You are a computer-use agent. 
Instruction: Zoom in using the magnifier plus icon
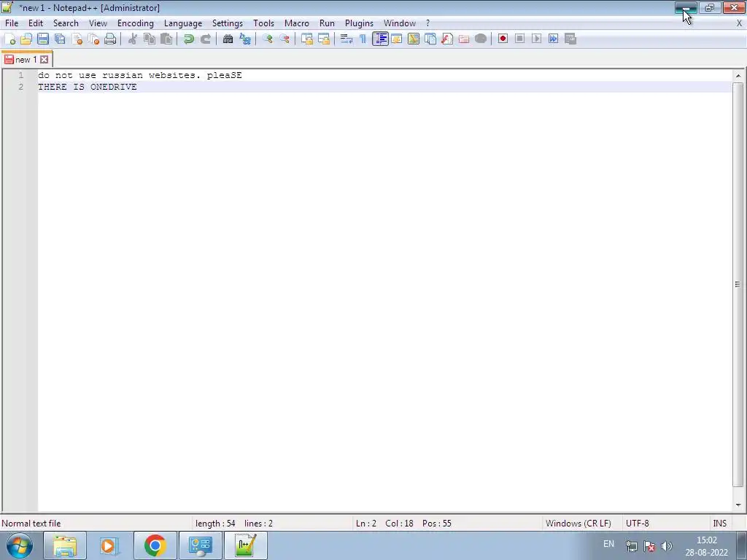267,39
